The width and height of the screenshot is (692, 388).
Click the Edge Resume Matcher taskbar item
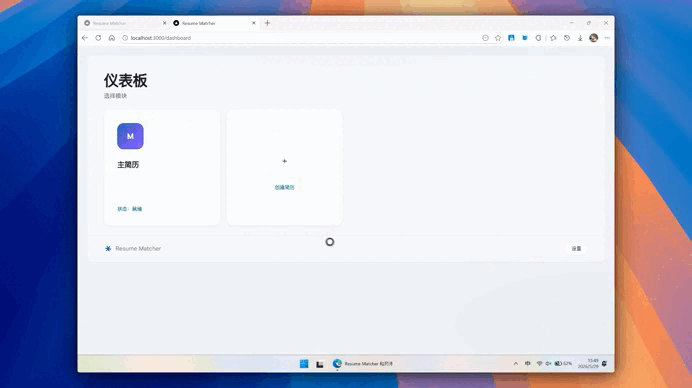point(363,364)
